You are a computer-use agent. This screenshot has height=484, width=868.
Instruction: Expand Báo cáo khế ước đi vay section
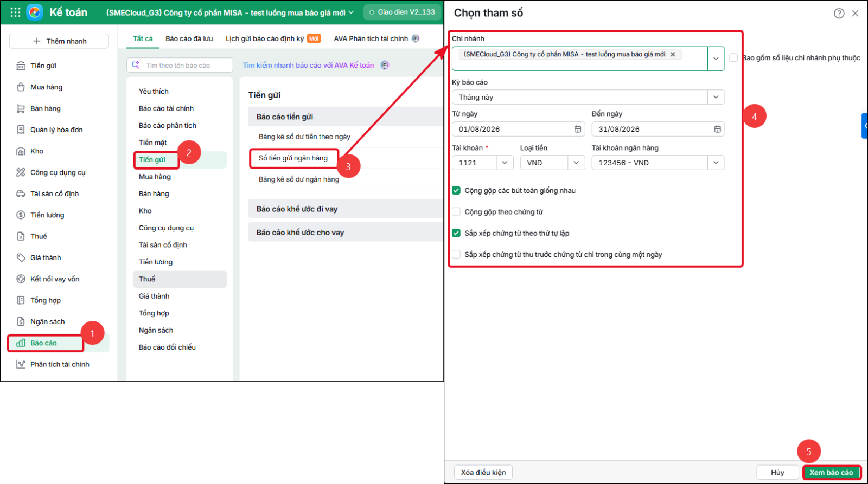pyautogui.click(x=346, y=209)
